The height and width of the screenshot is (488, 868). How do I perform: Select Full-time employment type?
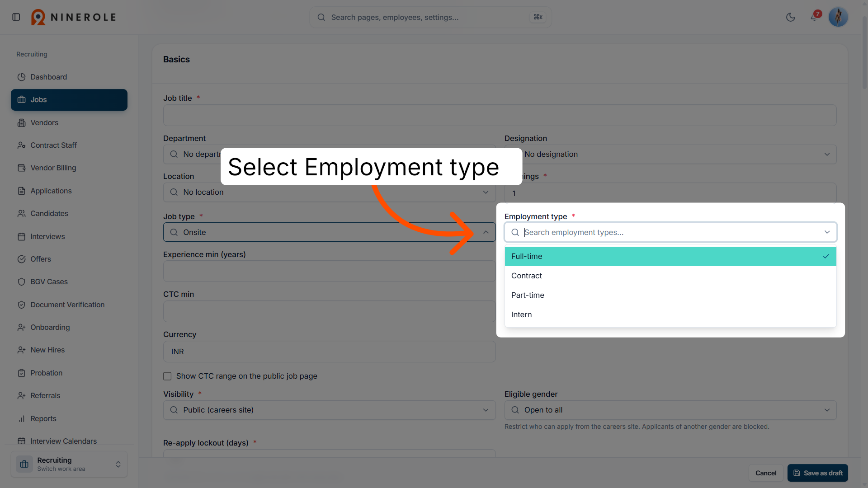670,256
